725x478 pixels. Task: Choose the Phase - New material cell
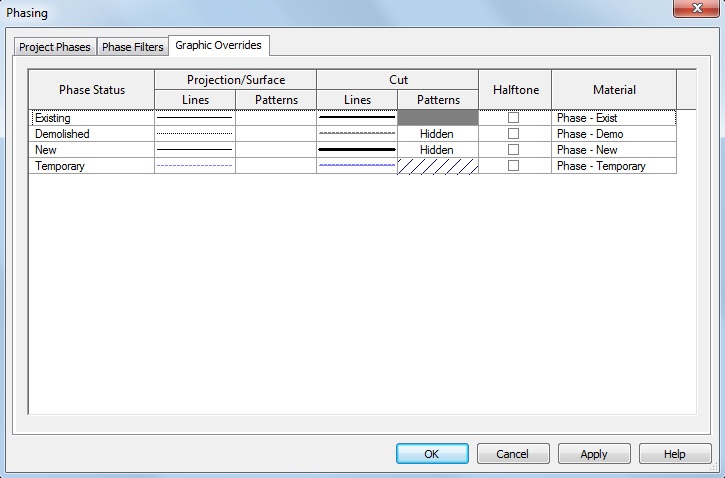point(614,150)
